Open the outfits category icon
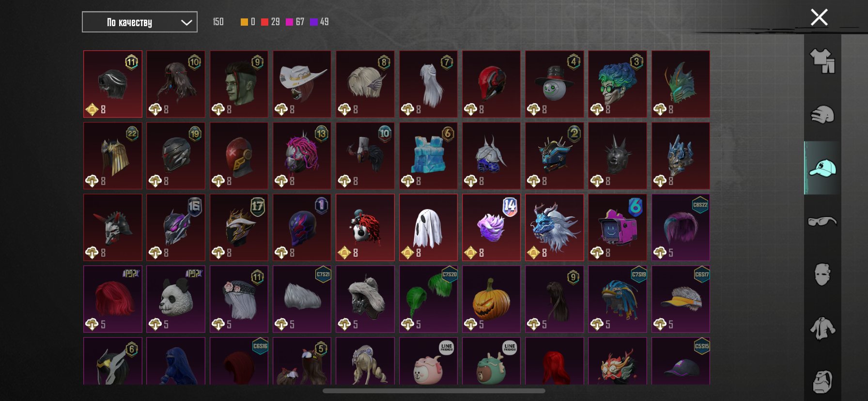This screenshot has width=868, height=401. pos(822,61)
